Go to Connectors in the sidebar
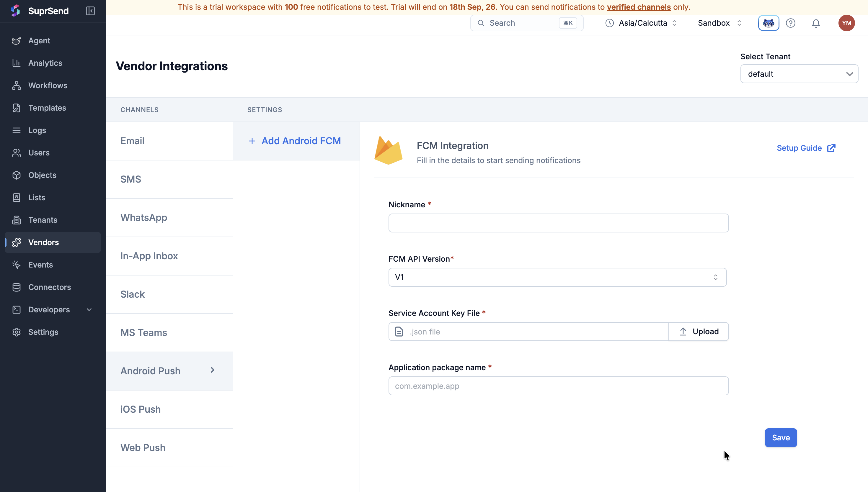 click(53, 287)
